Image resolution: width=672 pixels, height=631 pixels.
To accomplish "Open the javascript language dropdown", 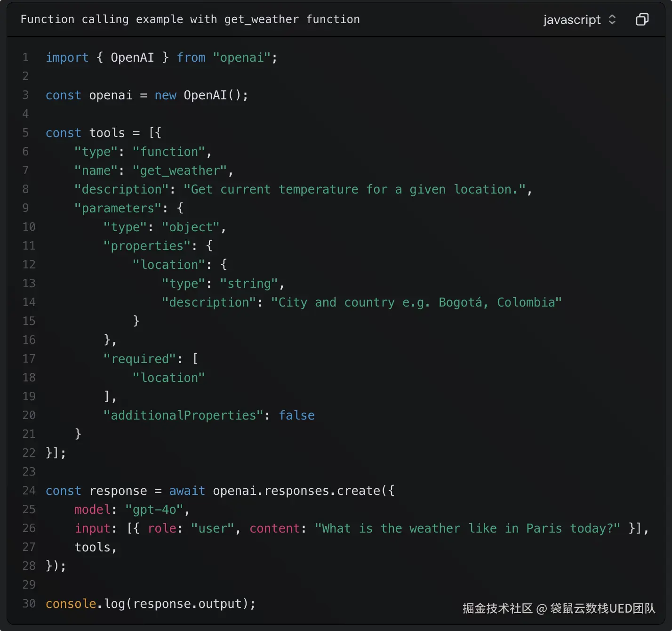I will pos(580,19).
